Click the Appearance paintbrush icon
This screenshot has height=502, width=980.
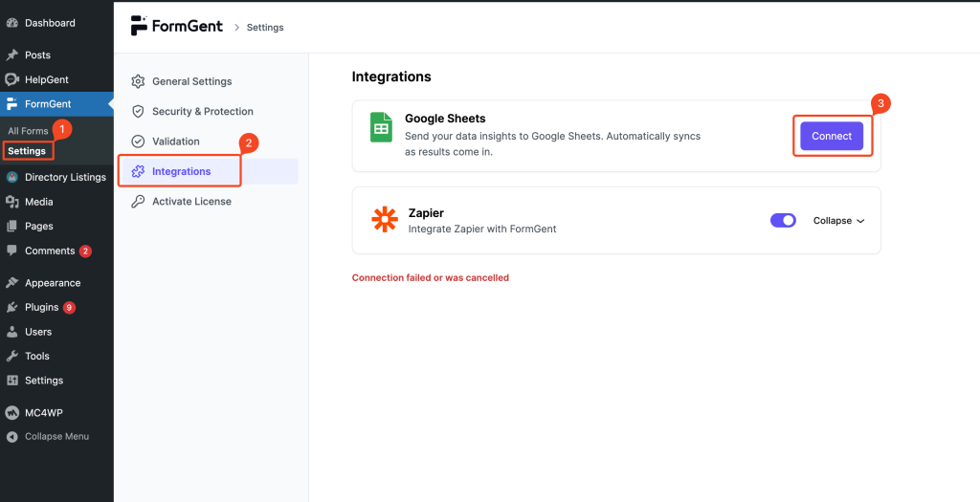pyautogui.click(x=11, y=283)
